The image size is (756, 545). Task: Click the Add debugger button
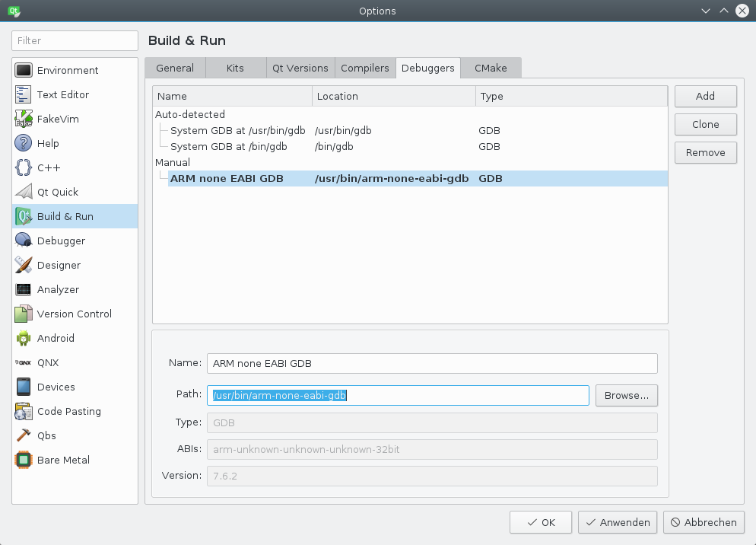pos(705,96)
